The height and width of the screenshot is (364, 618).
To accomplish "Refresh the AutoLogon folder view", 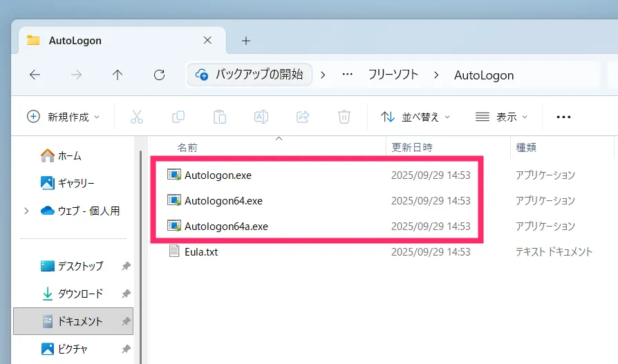I will (x=159, y=75).
